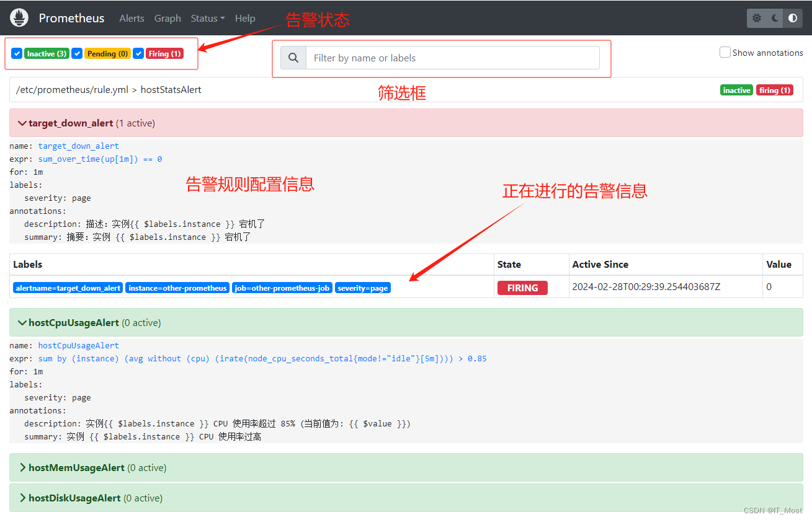Image resolution: width=812 pixels, height=520 pixels.
Task: Switch to dark theme with moon icon
Action: (775, 18)
